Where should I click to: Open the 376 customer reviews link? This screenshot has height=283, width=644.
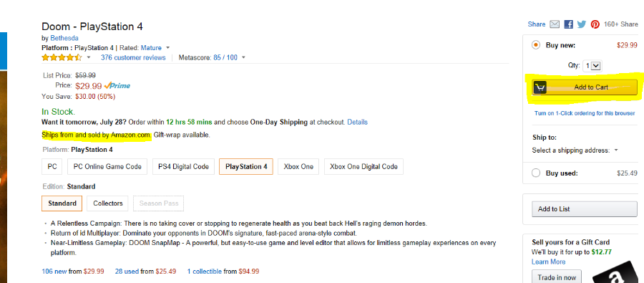(133, 57)
